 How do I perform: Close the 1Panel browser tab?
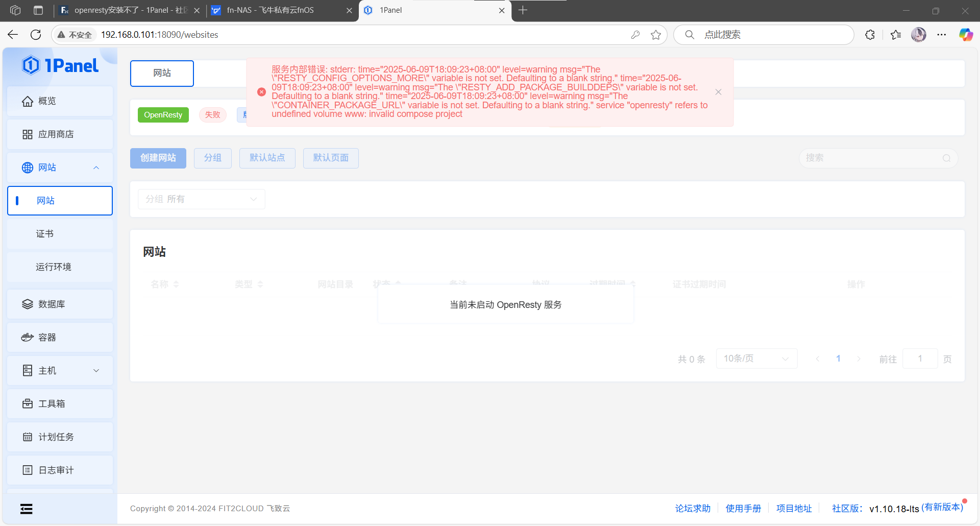coord(502,10)
